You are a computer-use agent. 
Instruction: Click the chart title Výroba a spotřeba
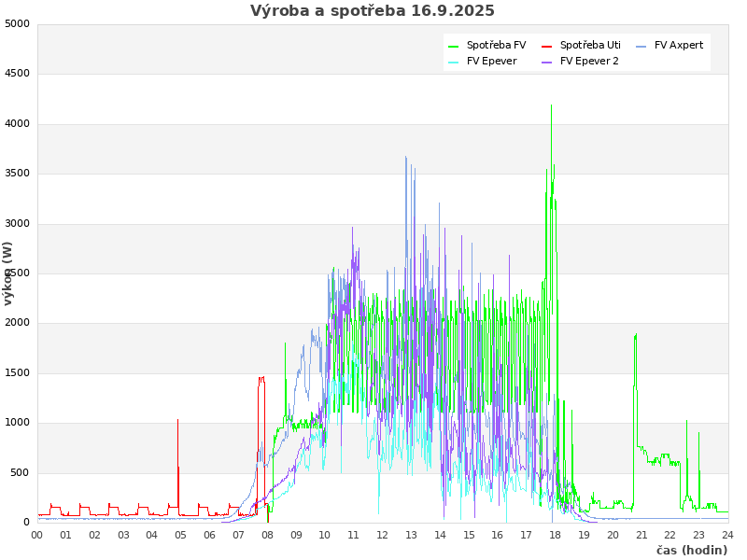click(373, 11)
